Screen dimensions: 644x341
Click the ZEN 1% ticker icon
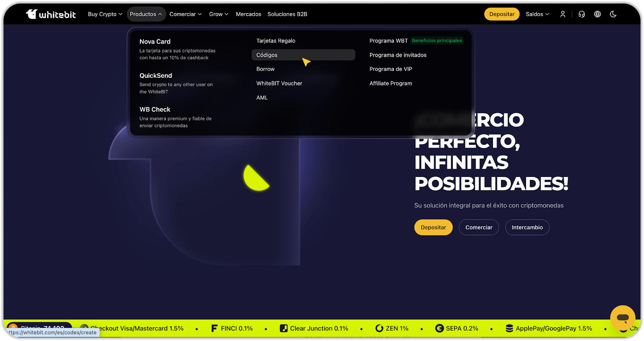(379, 329)
